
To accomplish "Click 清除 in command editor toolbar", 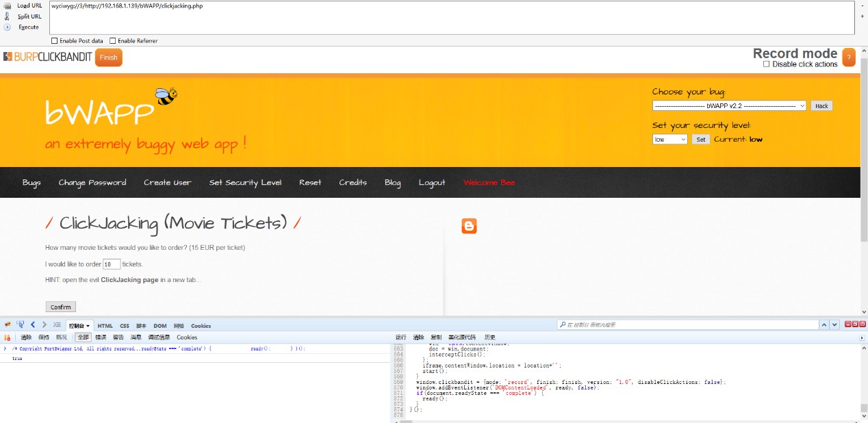I will tap(418, 337).
